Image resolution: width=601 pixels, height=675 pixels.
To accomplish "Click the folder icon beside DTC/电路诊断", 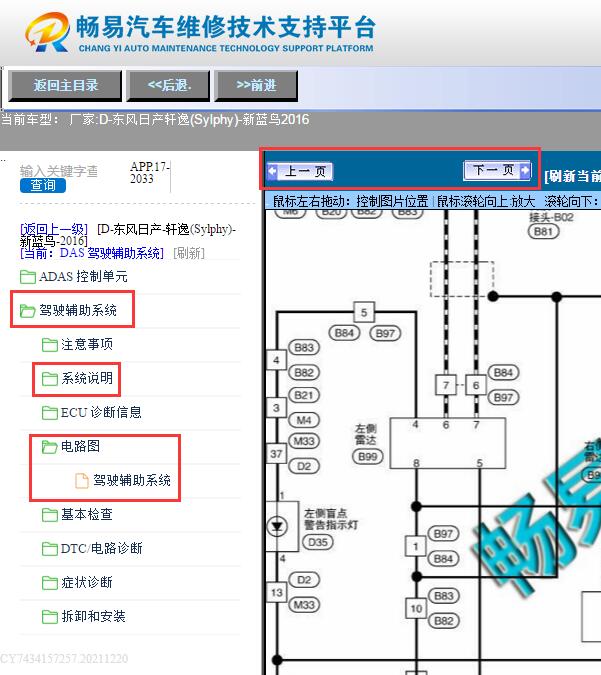I will pos(50,549).
